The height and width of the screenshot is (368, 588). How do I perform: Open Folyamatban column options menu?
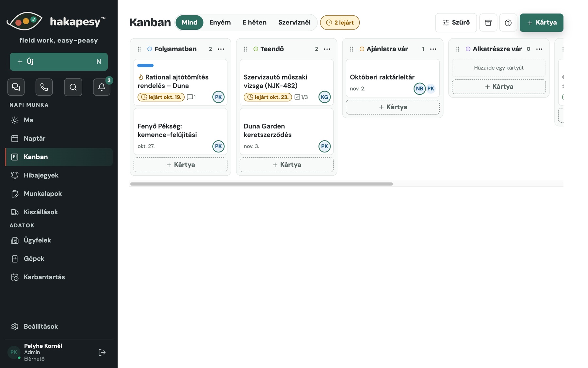pyautogui.click(x=221, y=49)
